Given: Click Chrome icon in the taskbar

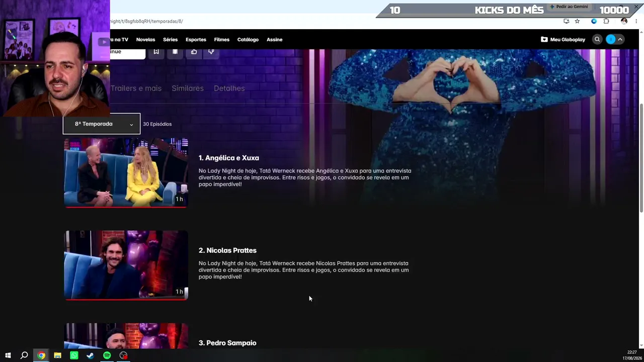Looking at the screenshot, I should (41, 355).
